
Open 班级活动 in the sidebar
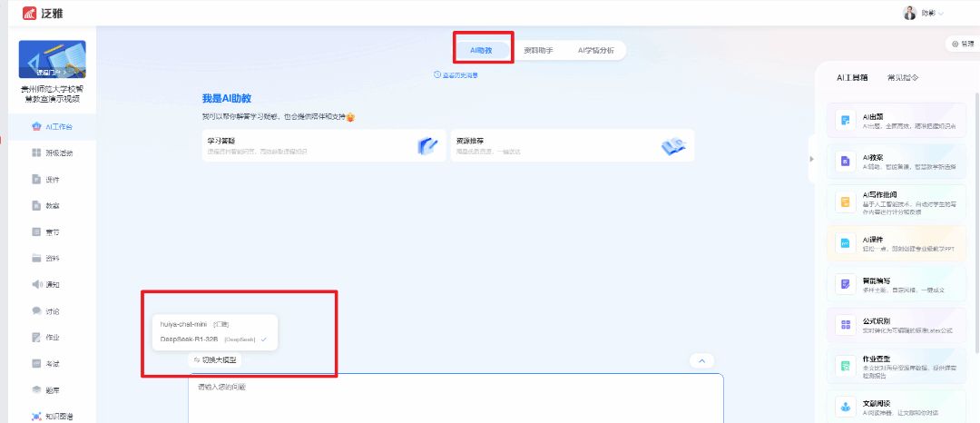tap(53, 153)
